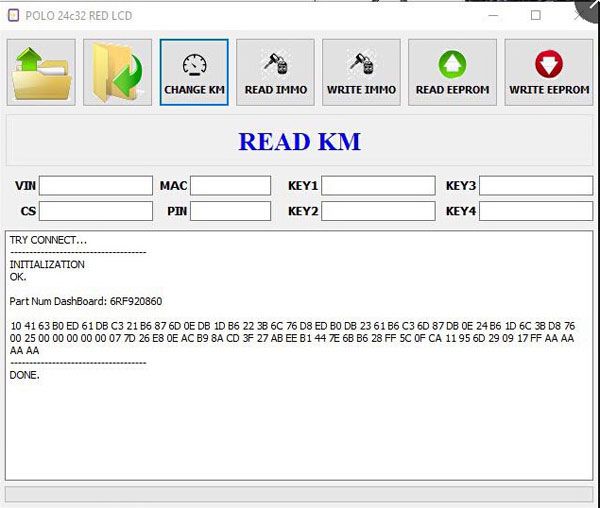Click READ EEPROM green arrow button

(452, 72)
